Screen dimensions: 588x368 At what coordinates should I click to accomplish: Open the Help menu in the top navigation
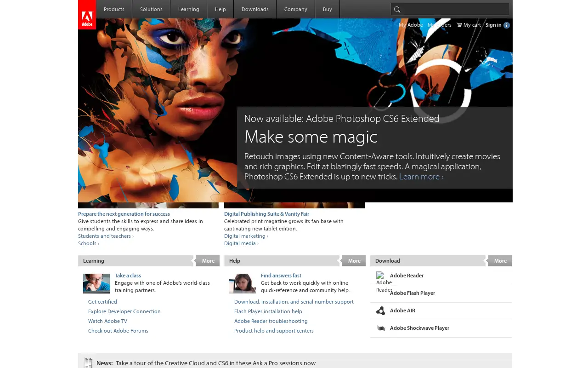point(220,9)
